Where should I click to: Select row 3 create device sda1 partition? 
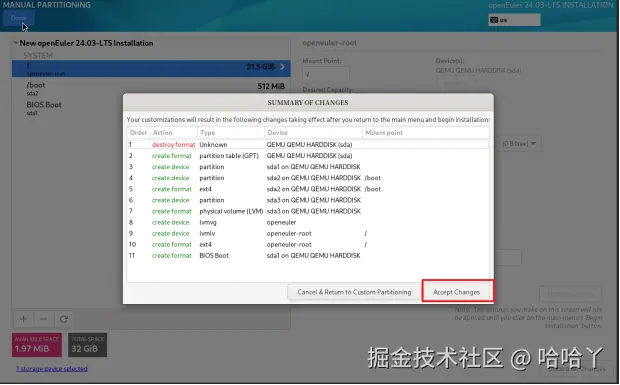tap(308, 167)
